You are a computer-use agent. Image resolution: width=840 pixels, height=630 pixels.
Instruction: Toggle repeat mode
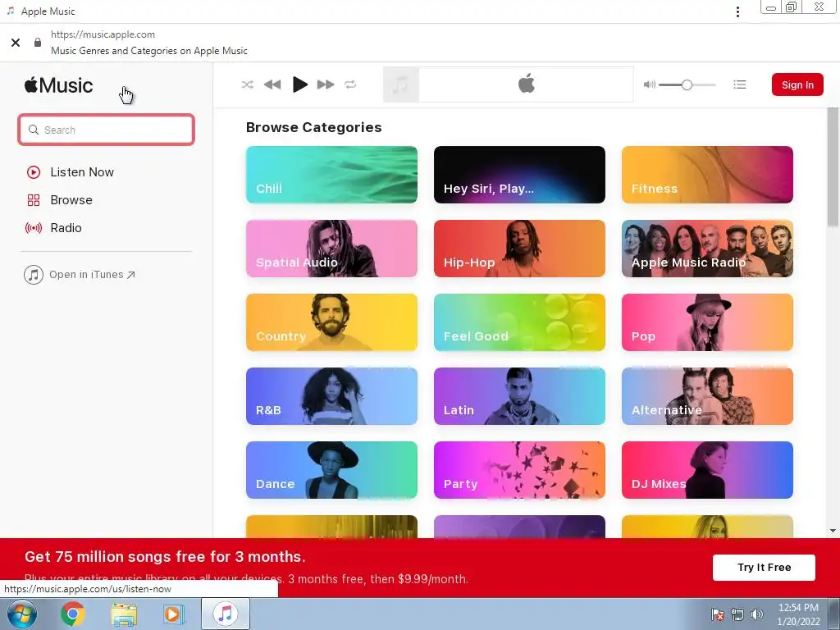pyautogui.click(x=350, y=84)
